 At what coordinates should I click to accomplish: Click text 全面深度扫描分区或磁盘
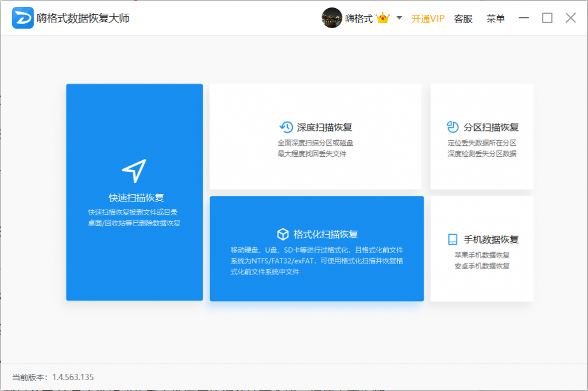[315, 143]
